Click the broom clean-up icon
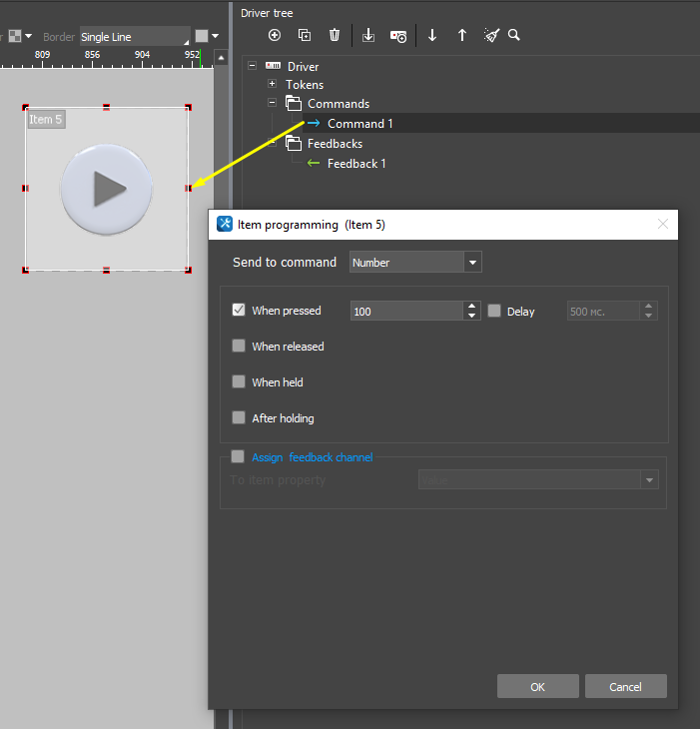 tap(491, 35)
